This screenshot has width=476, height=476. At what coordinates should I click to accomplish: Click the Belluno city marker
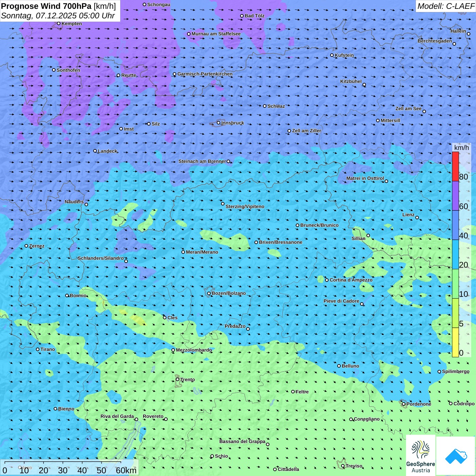tap(339, 366)
